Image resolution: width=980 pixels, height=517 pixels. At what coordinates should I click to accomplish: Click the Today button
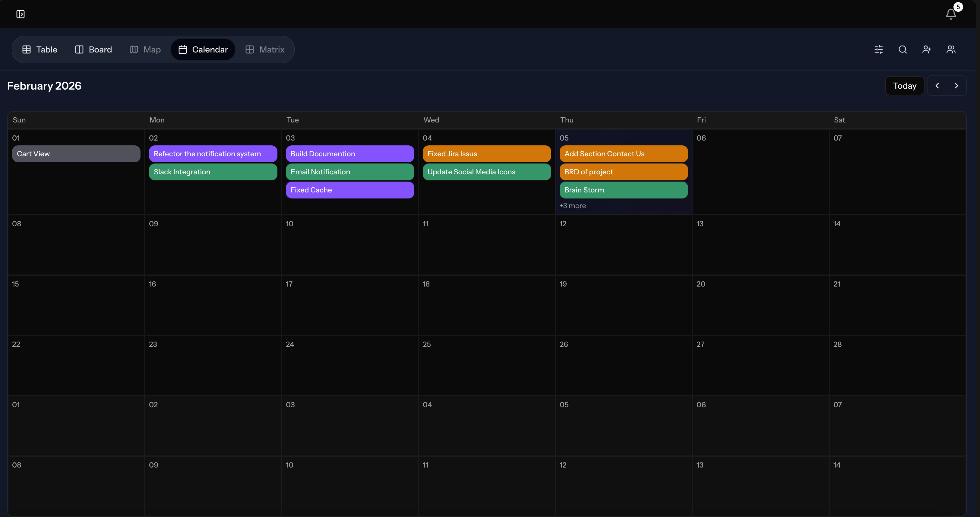904,86
